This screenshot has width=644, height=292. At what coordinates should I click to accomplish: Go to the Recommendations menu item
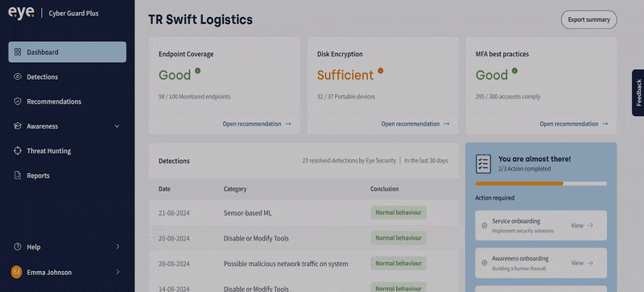coord(67,101)
